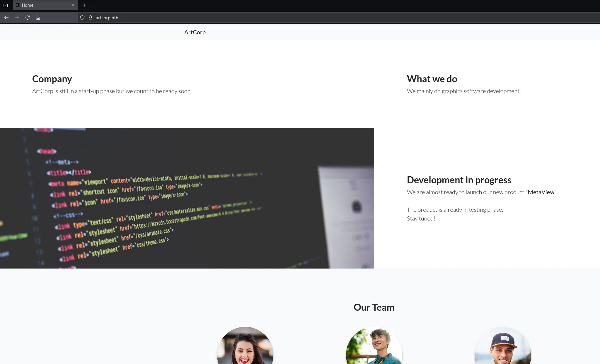
Task: Click the forward navigation arrow
Action: pos(17,18)
